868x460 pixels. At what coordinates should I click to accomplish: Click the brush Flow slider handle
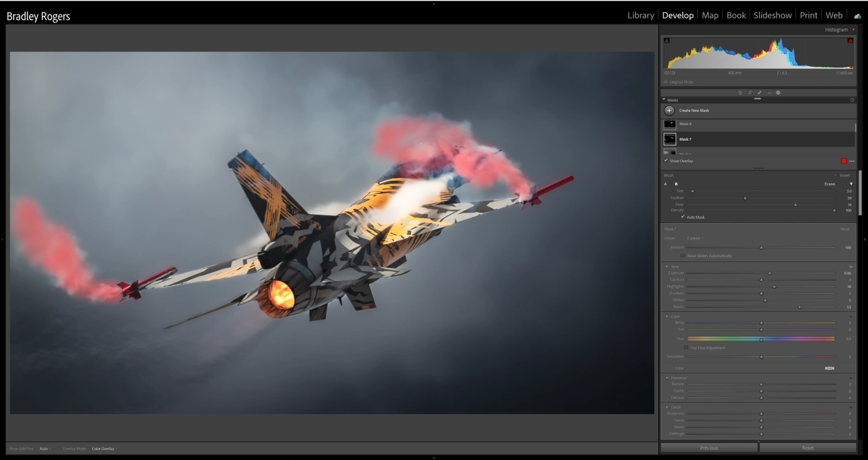pos(795,205)
